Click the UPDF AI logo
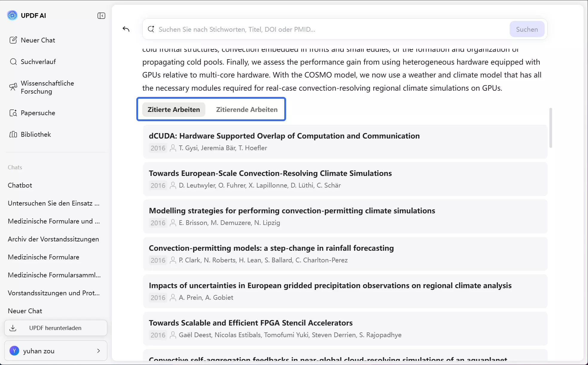Viewport: 588px width, 365px height. (12, 15)
